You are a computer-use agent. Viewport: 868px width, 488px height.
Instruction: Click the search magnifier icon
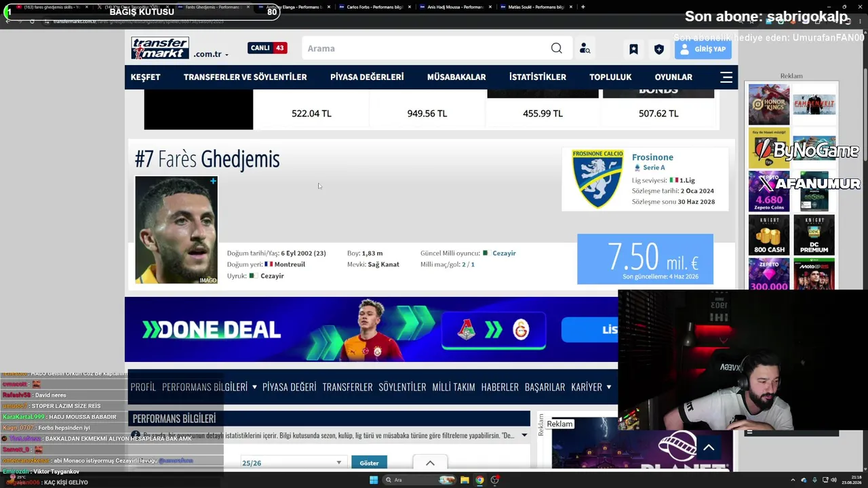557,48
